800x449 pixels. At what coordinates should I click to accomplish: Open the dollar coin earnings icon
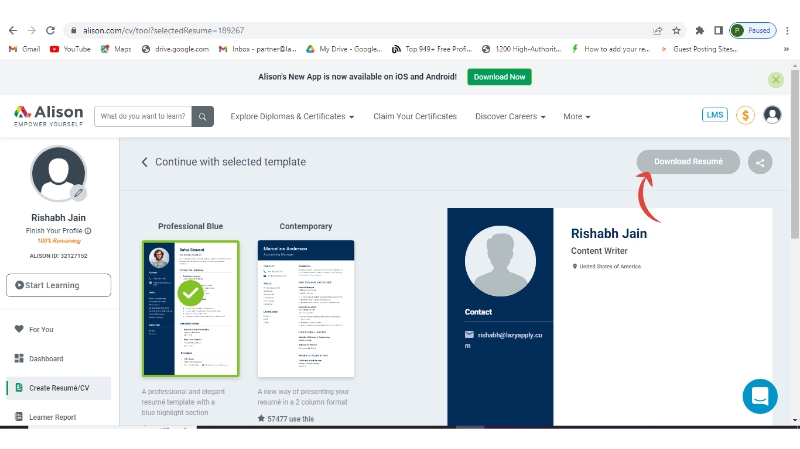coord(745,115)
